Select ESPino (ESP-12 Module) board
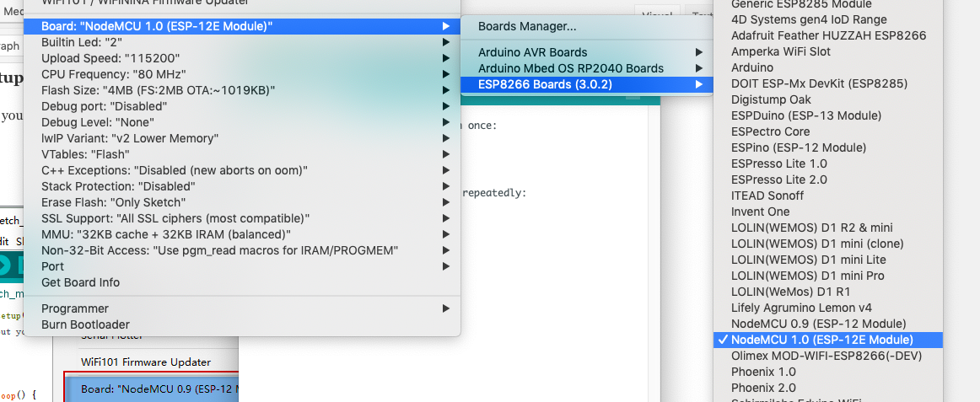 pos(827,147)
